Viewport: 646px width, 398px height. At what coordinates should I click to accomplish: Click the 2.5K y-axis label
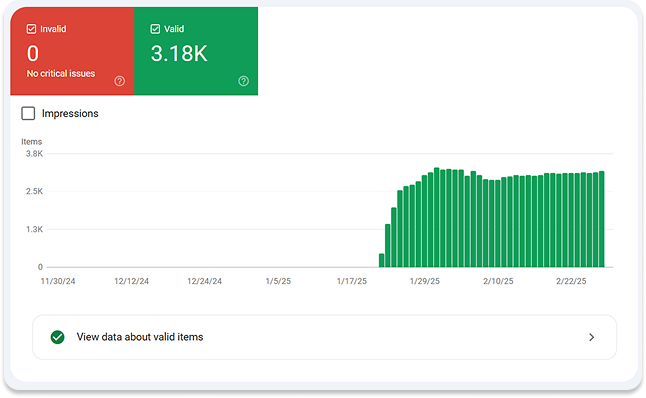pyautogui.click(x=34, y=191)
